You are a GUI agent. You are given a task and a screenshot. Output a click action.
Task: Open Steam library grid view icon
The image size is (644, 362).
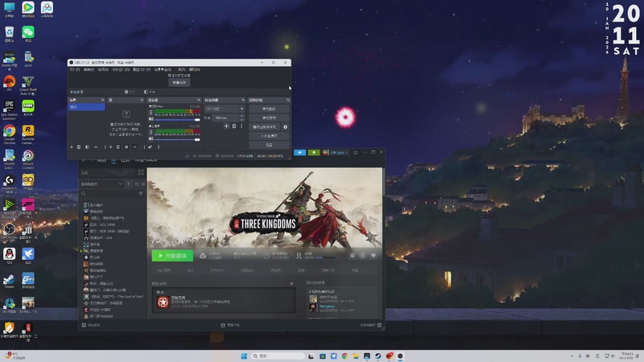coord(141,172)
